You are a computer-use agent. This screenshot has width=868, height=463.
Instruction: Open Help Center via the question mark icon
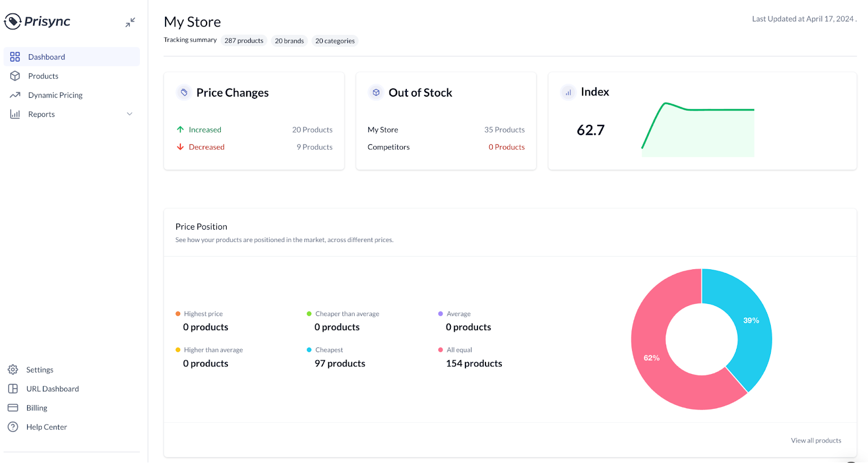tap(13, 427)
